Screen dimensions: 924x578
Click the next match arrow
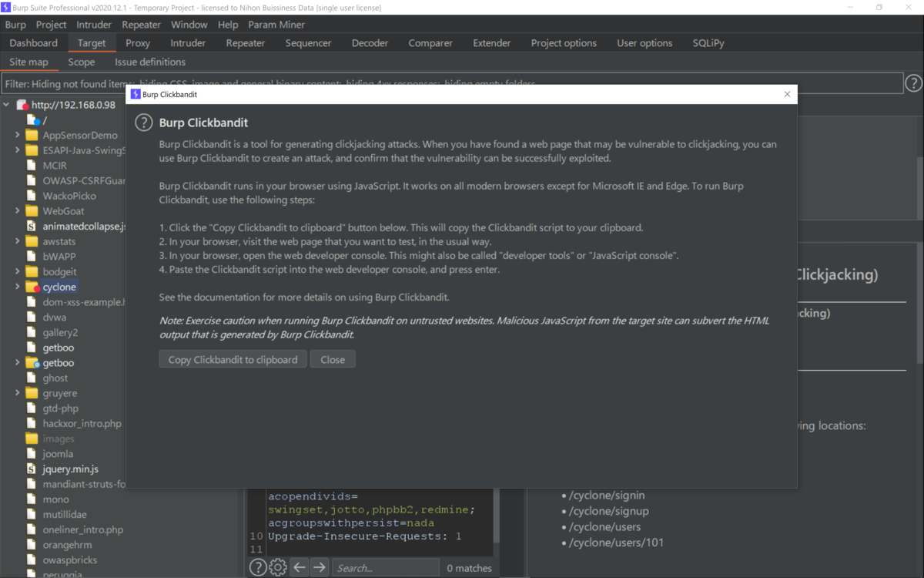(x=320, y=568)
